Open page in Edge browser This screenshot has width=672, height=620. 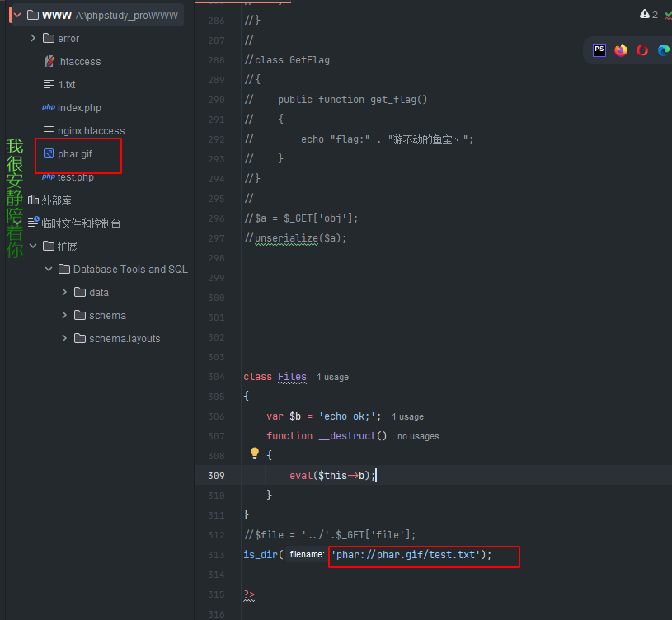(664, 50)
